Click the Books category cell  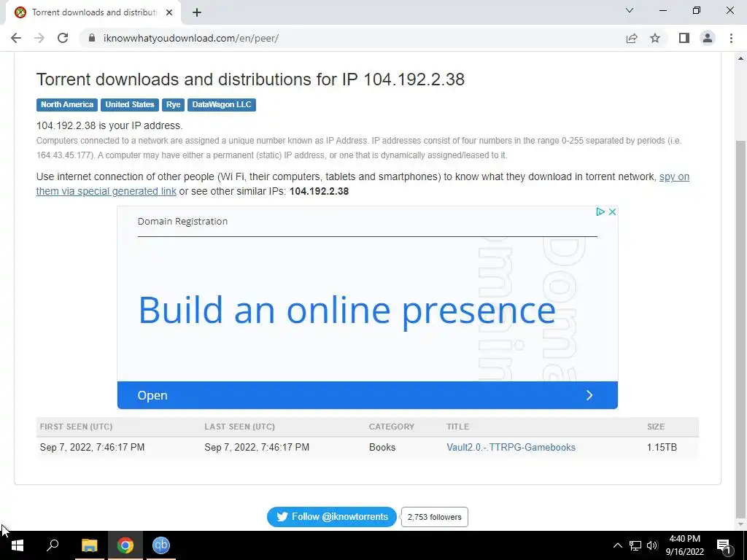pos(382,447)
